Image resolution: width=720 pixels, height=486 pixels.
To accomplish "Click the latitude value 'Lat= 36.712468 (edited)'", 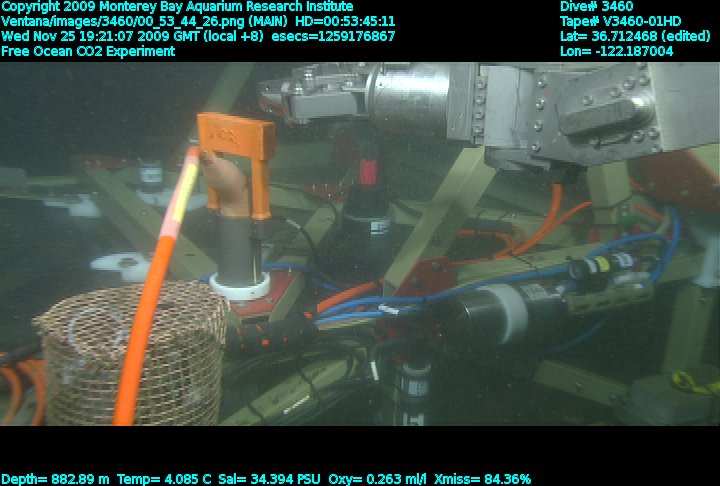I will 635,36.
